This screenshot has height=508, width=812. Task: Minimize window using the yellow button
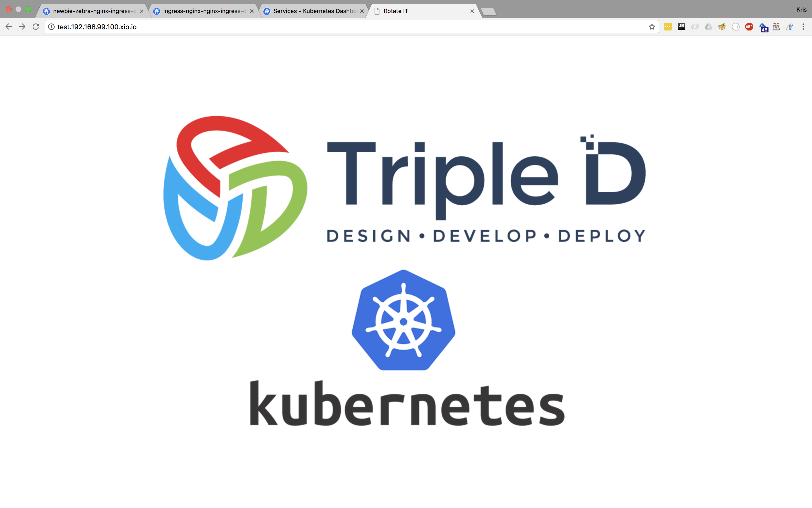18,9
